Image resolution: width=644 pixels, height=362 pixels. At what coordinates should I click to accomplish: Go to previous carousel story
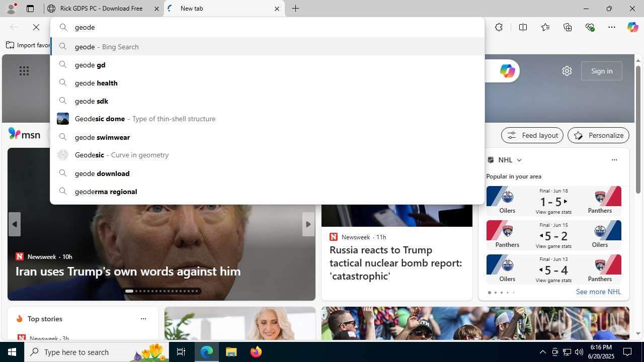[14, 224]
